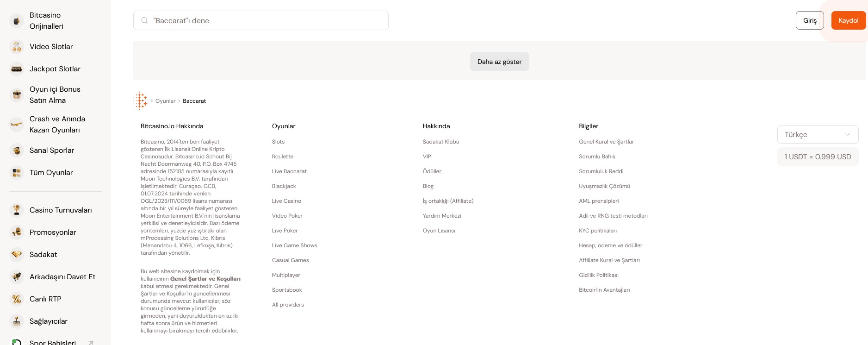The height and width of the screenshot is (345, 868).
Task: Open the Oyunlar breadcrumb link
Action: click(x=165, y=101)
